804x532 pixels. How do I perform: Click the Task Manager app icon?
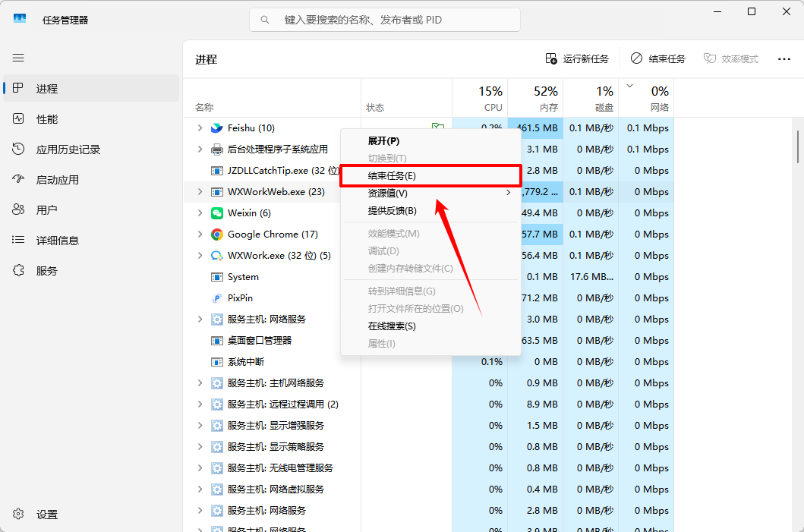pos(20,19)
